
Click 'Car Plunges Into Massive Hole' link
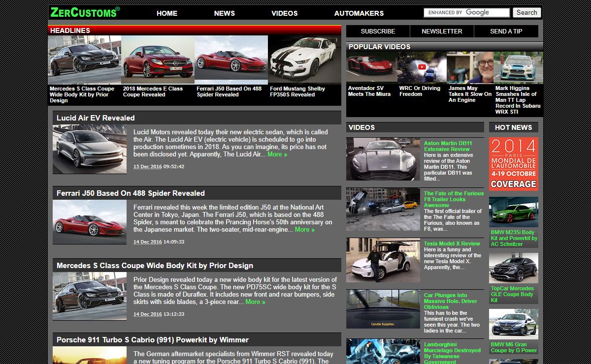click(x=451, y=301)
